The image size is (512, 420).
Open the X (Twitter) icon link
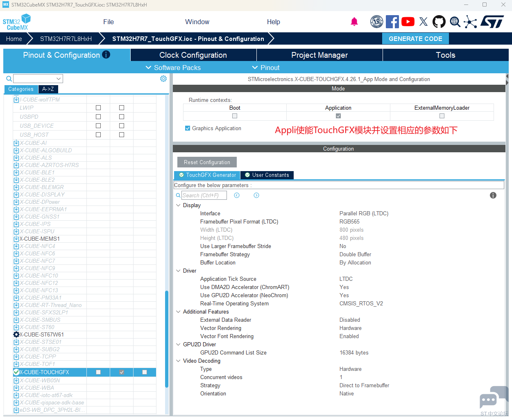click(424, 22)
